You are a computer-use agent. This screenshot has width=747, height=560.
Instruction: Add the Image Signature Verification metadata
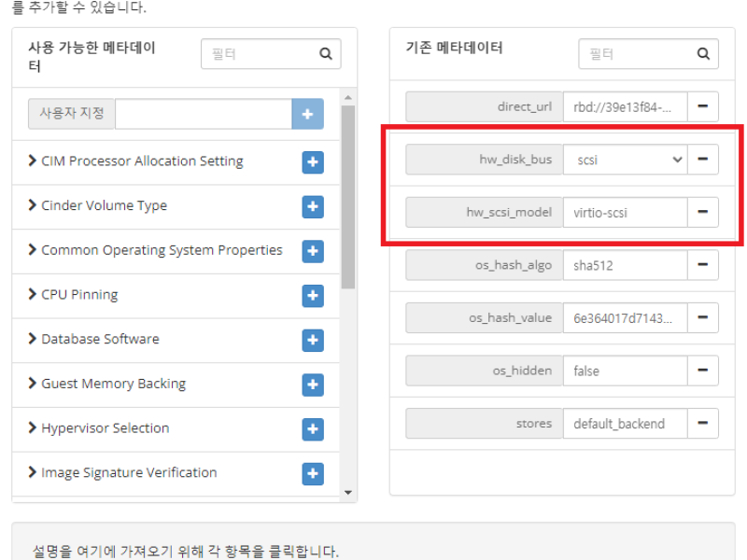313,474
